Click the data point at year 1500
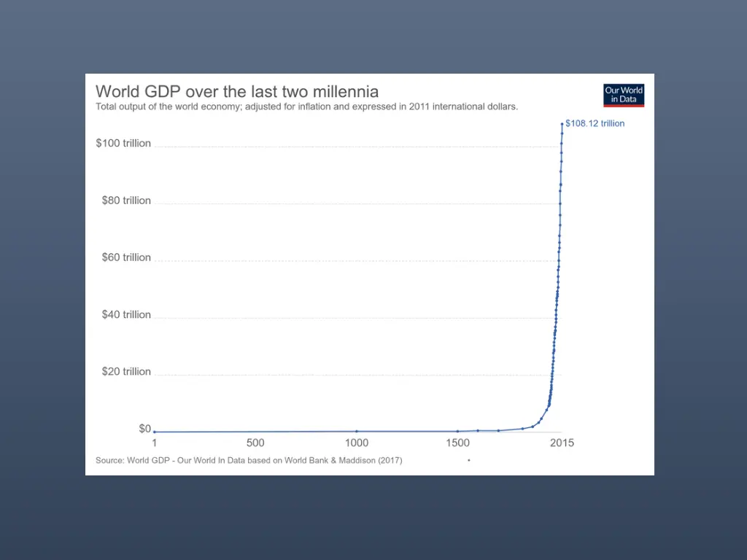This screenshot has height=560, width=747. [x=458, y=432]
